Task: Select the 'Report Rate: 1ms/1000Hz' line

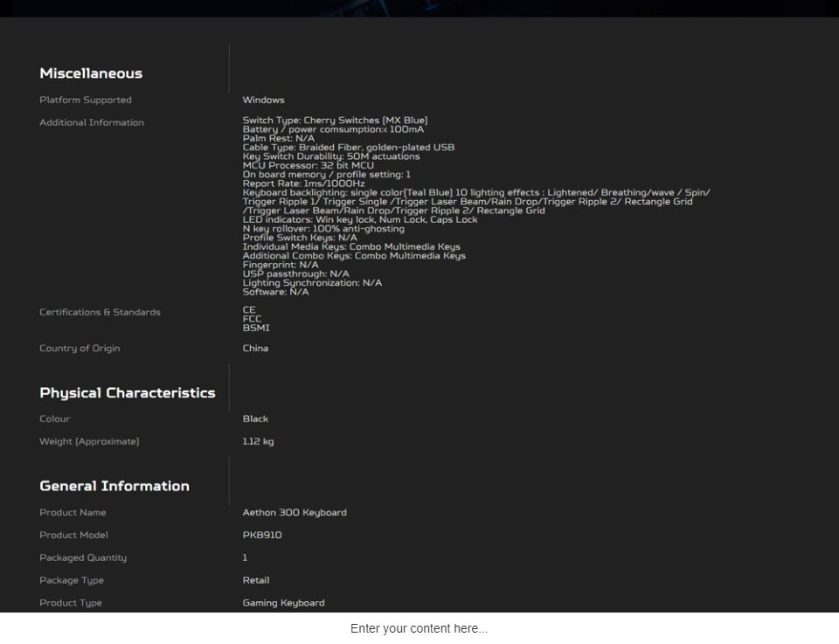Action: click(x=303, y=184)
